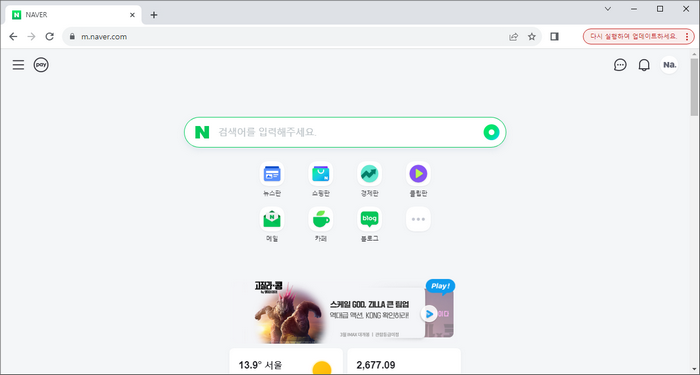This screenshot has width=700, height=375.
Task: Share this page icon in address bar
Action: coord(513,37)
